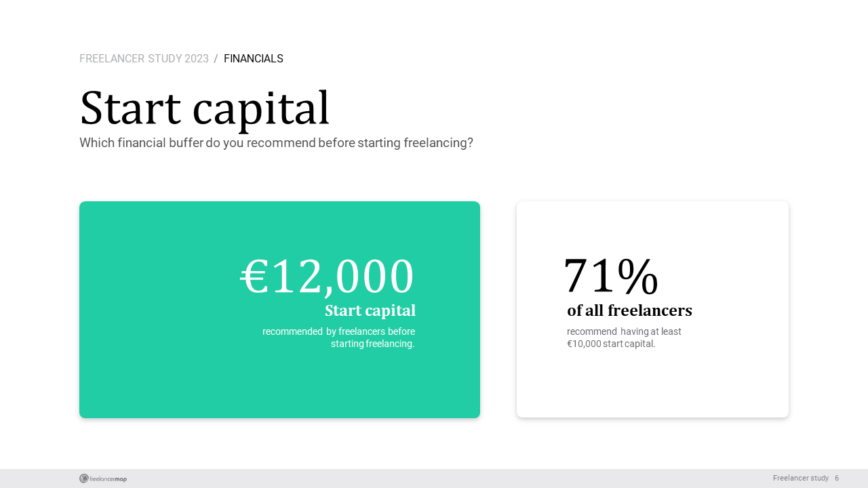Click the page number 6
Viewport: 868px width, 488px height.
point(837,479)
